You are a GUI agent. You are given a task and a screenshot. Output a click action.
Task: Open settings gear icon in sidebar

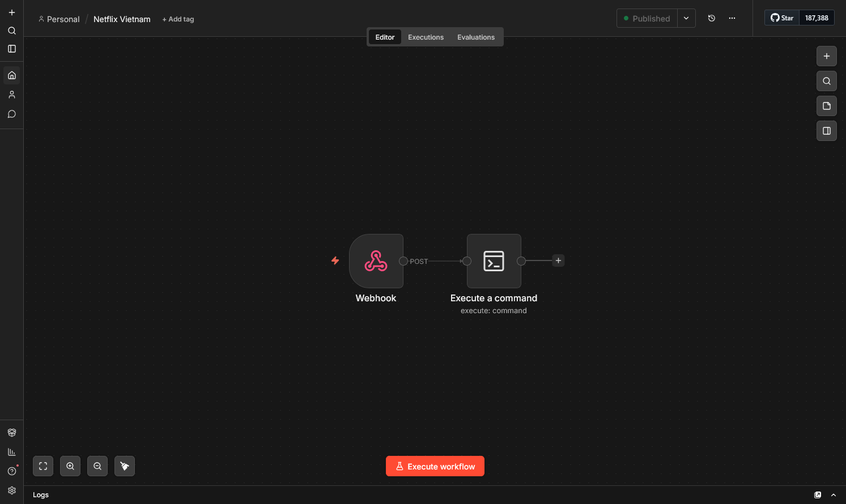click(x=12, y=490)
